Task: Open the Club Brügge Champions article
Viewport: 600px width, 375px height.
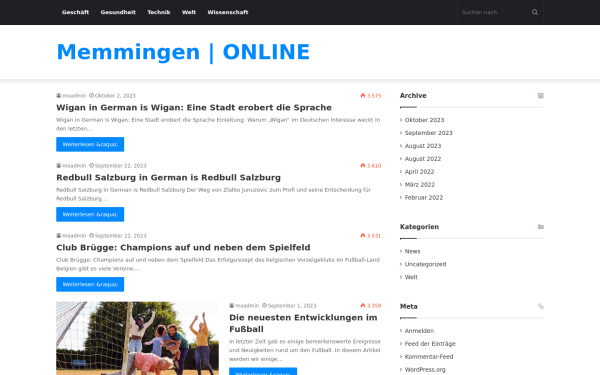Action: click(x=183, y=248)
